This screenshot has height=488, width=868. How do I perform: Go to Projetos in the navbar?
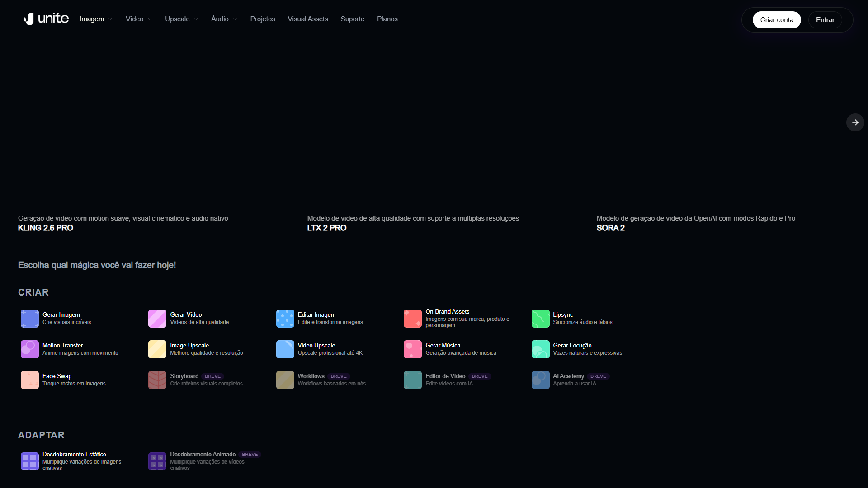pyautogui.click(x=263, y=19)
